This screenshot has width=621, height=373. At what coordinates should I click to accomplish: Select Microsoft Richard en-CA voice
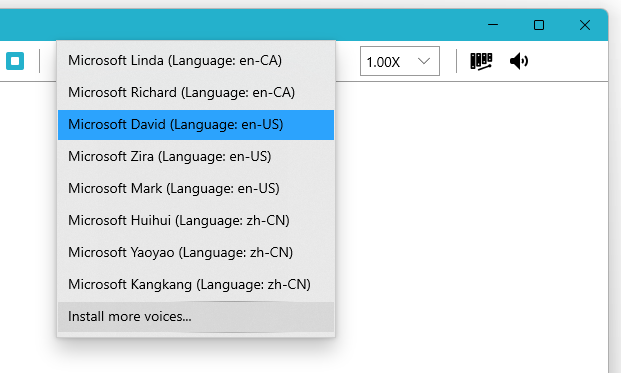(196, 93)
